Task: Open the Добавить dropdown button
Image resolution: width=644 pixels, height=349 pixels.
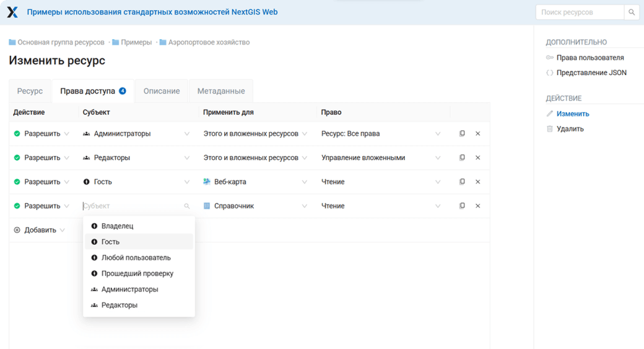Action: tap(40, 230)
